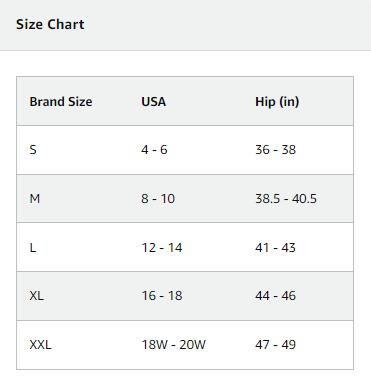Select the USA size 16 - 18 cell

point(162,296)
